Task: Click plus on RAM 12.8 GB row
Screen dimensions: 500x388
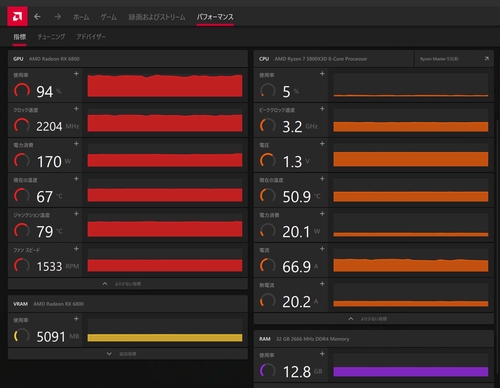Action: point(322,354)
